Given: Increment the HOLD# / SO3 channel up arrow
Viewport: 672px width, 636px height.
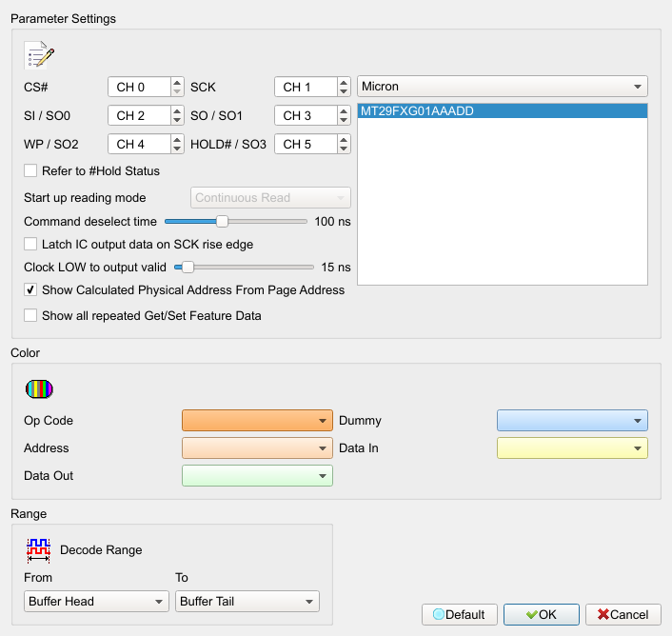Looking at the screenshot, I should click(x=344, y=140).
